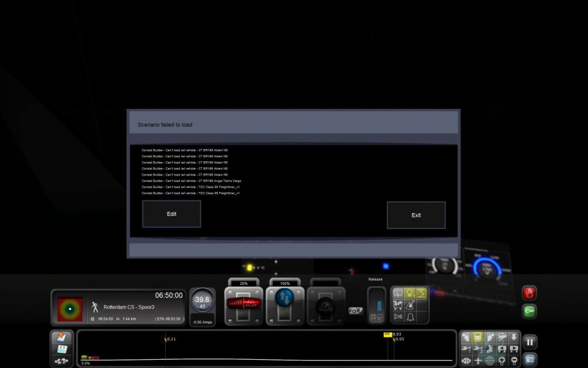Screen dimensions: 588x368
Task: Click the blue reverser direction lever
Action: pyautogui.click(x=285, y=297)
